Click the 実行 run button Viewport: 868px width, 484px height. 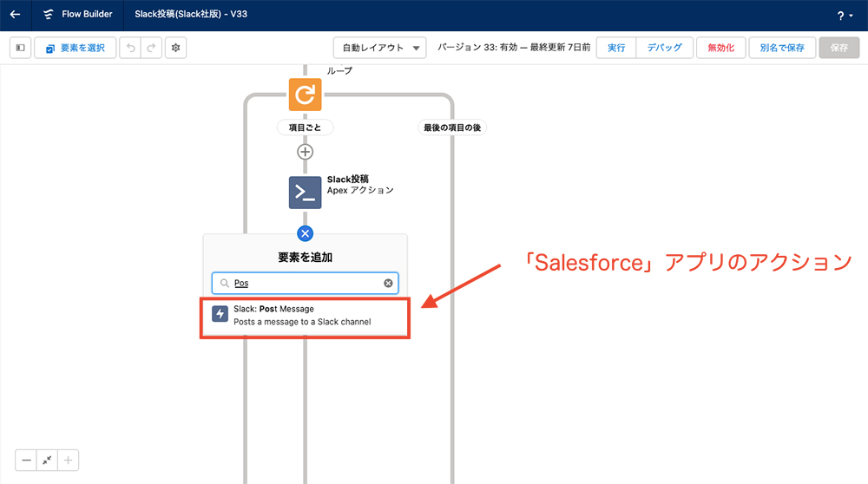point(616,48)
